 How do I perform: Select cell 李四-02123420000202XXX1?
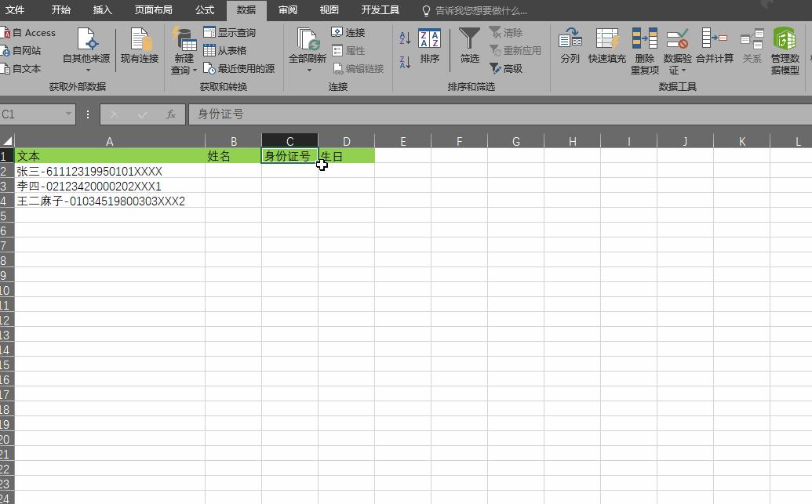[x=110, y=186]
